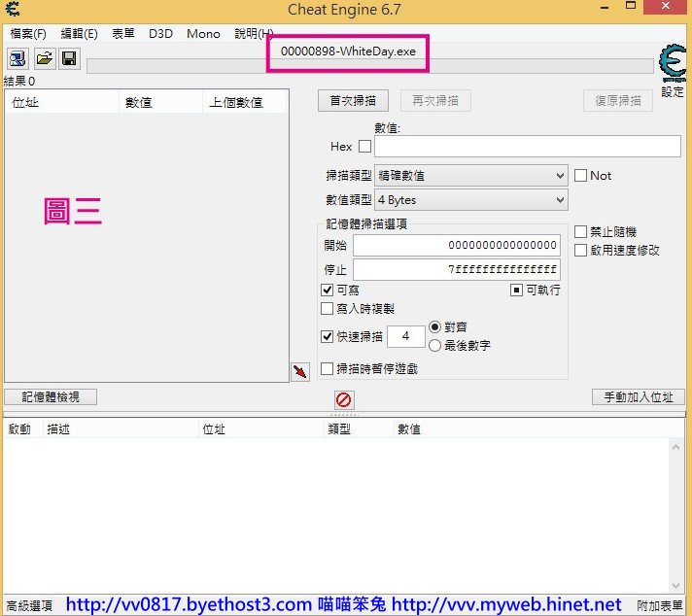This screenshot has height=616, width=692.
Task: Sort results by 位址 column header
Action: (x=62, y=102)
